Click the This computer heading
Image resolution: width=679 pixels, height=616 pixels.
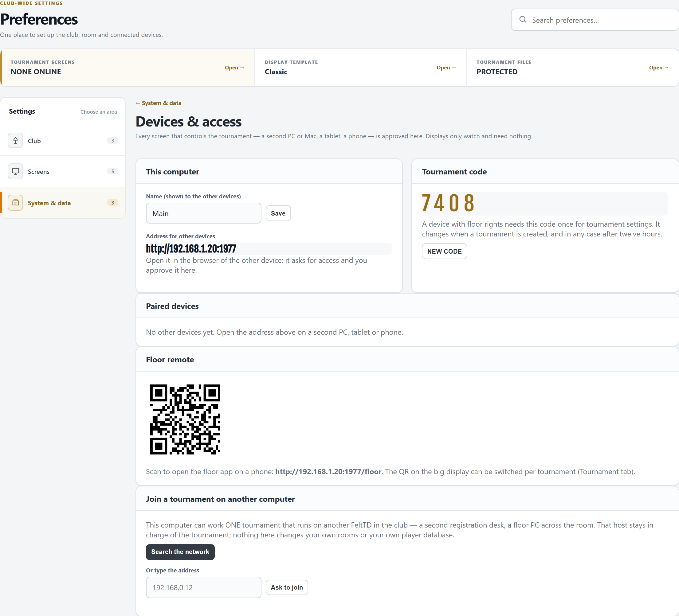coord(172,172)
